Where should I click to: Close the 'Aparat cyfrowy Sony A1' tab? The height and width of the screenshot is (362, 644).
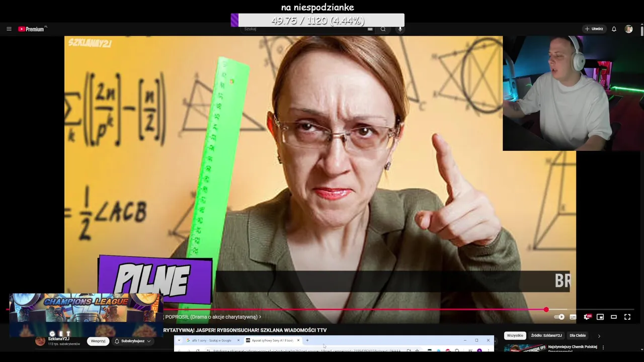[298, 340]
